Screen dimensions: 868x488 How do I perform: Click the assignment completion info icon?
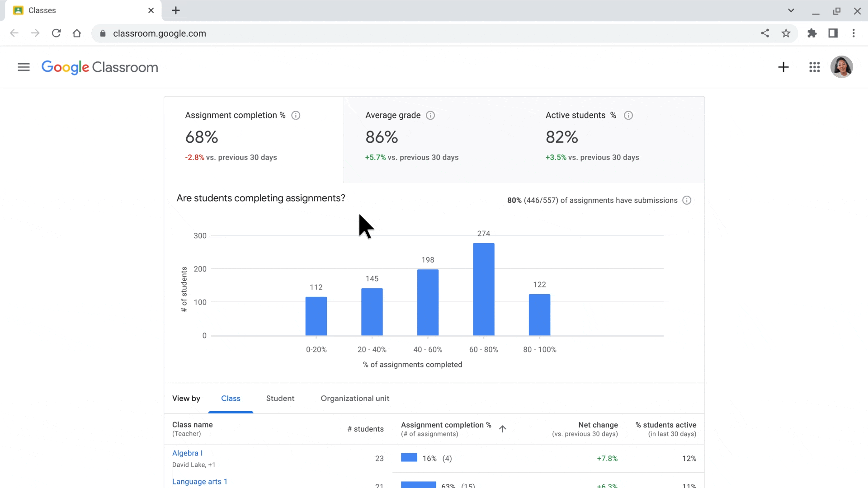click(296, 115)
